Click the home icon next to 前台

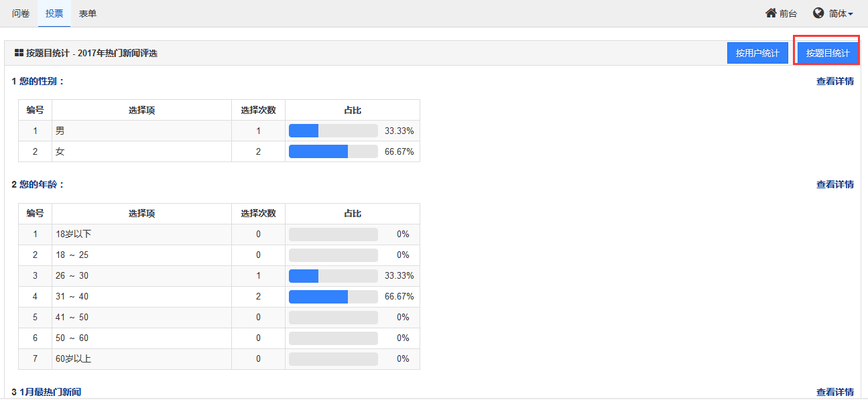tap(771, 13)
